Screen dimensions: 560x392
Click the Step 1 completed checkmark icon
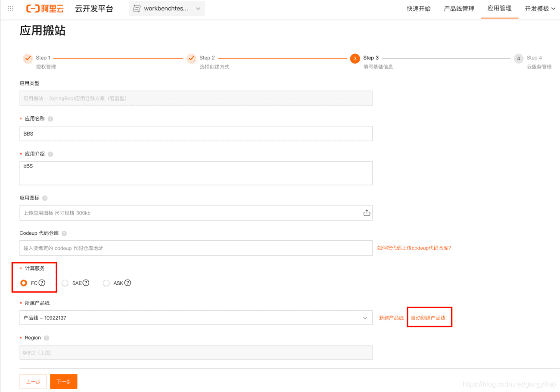[x=28, y=58]
